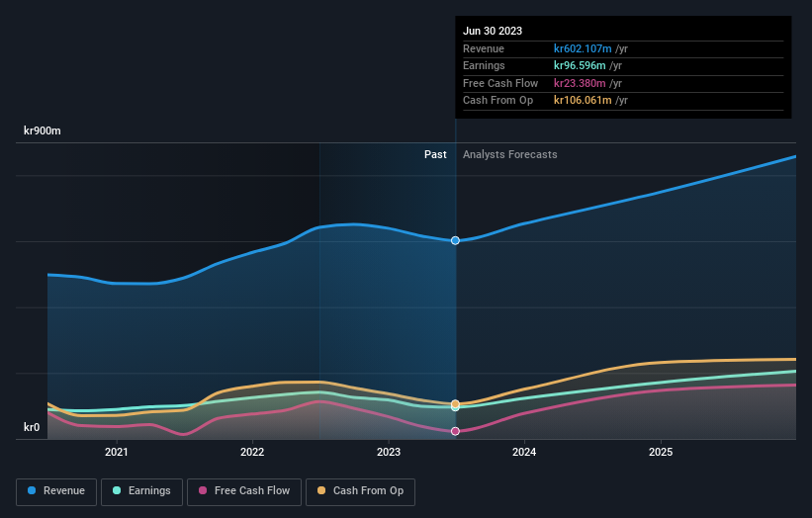Toggle the Free Cash Flow legend button
This screenshot has width=812, height=518.
[x=244, y=491]
